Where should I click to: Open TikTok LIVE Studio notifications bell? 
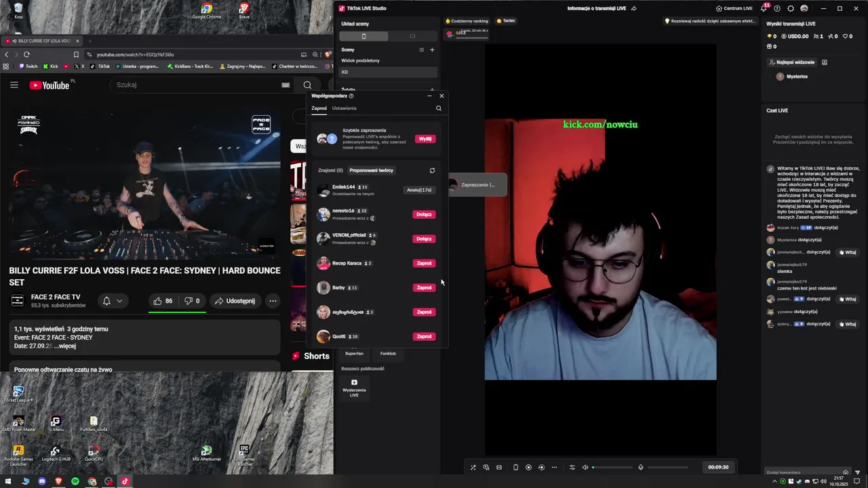tap(764, 8)
